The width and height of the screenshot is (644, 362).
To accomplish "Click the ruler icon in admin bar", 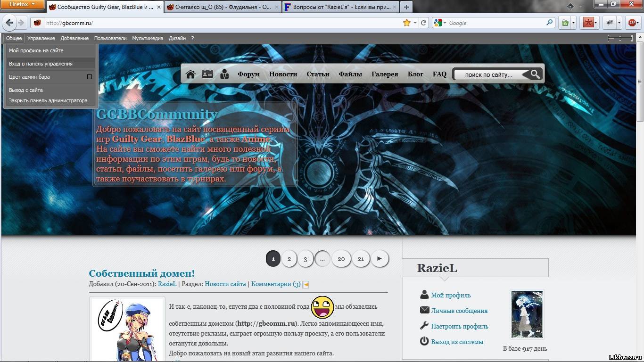I will pos(620,38).
